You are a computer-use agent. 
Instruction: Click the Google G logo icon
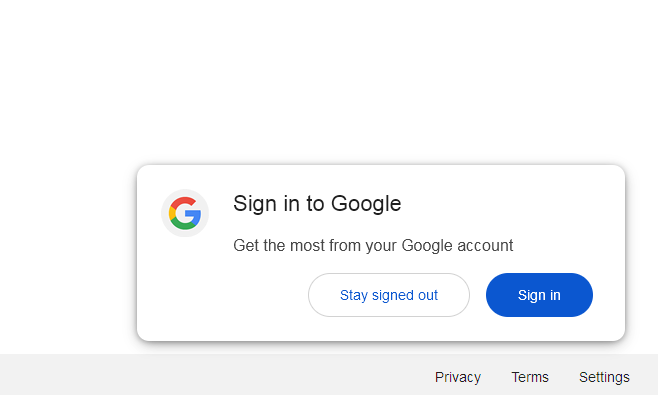(x=185, y=213)
